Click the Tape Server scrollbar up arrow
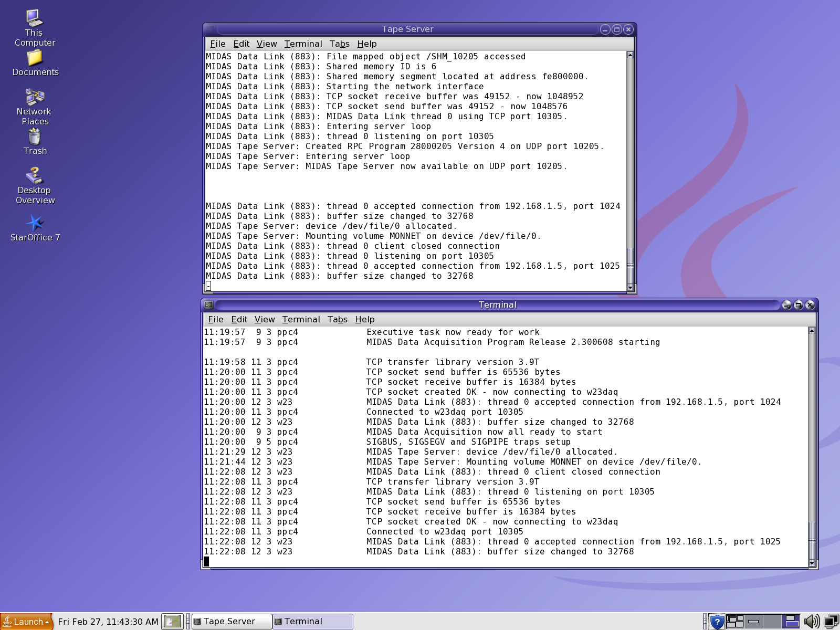This screenshot has width=840, height=630. [630, 55]
